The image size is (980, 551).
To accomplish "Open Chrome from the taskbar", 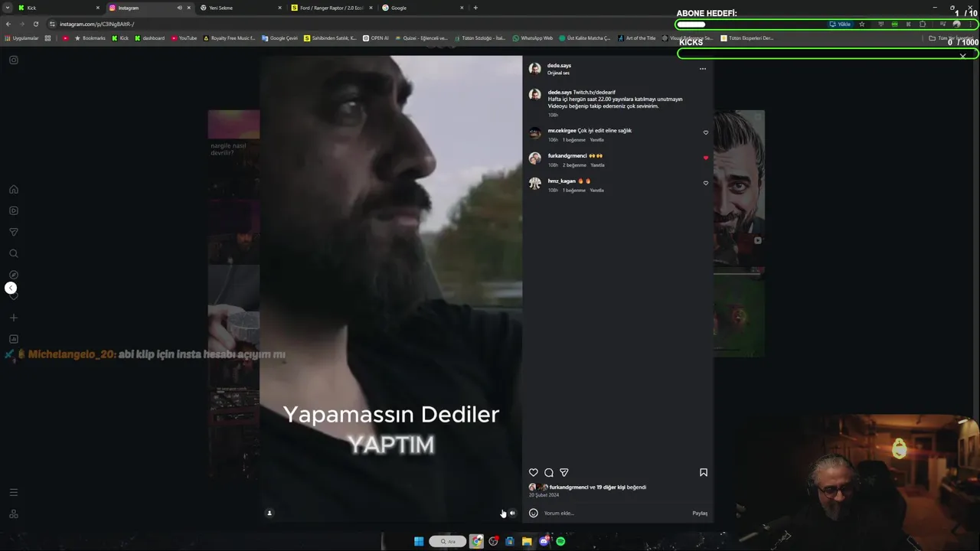I will coord(476,541).
